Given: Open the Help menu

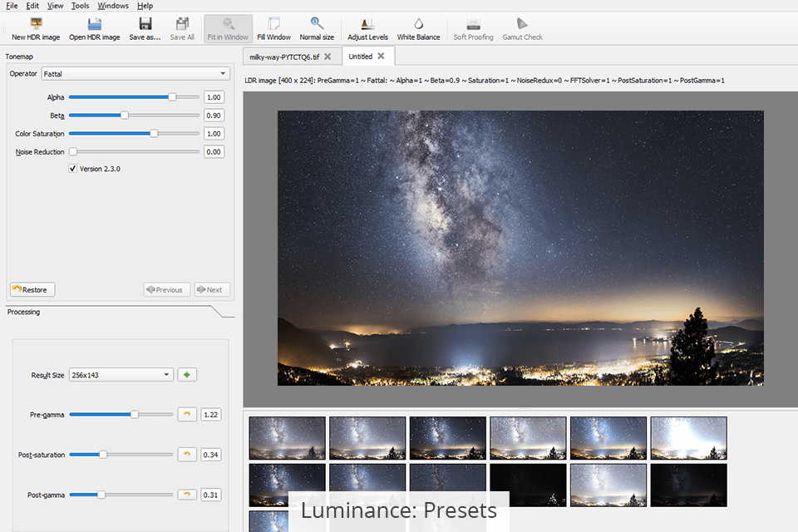Looking at the screenshot, I should click(145, 6).
